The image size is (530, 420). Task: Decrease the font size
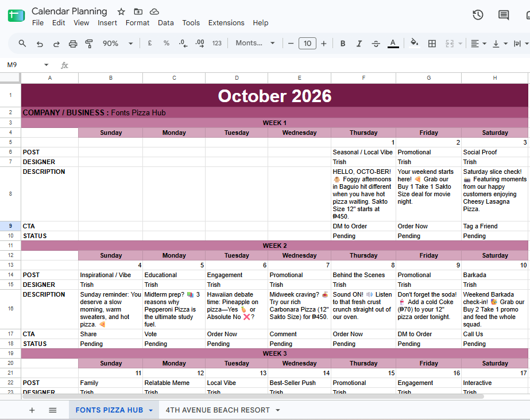click(x=291, y=44)
